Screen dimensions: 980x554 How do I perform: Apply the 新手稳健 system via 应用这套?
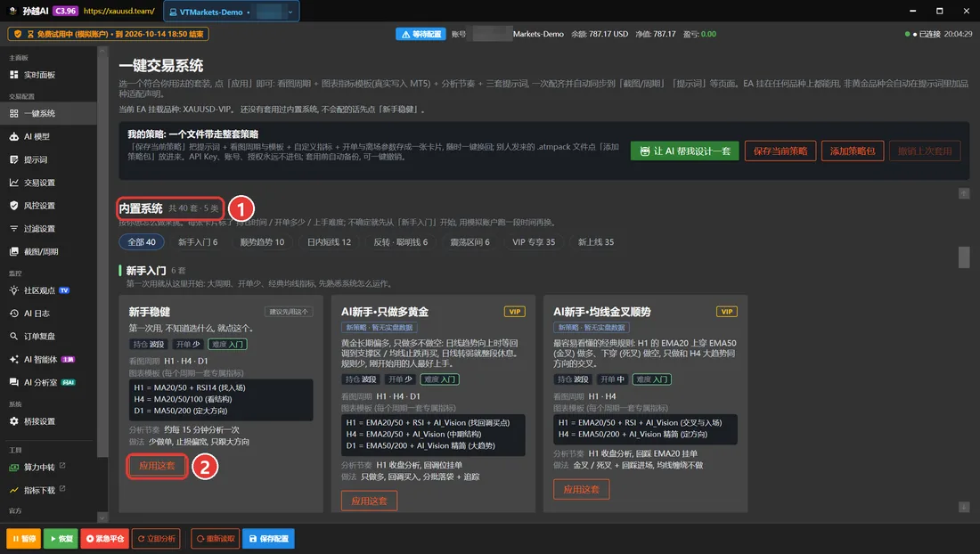coord(157,466)
